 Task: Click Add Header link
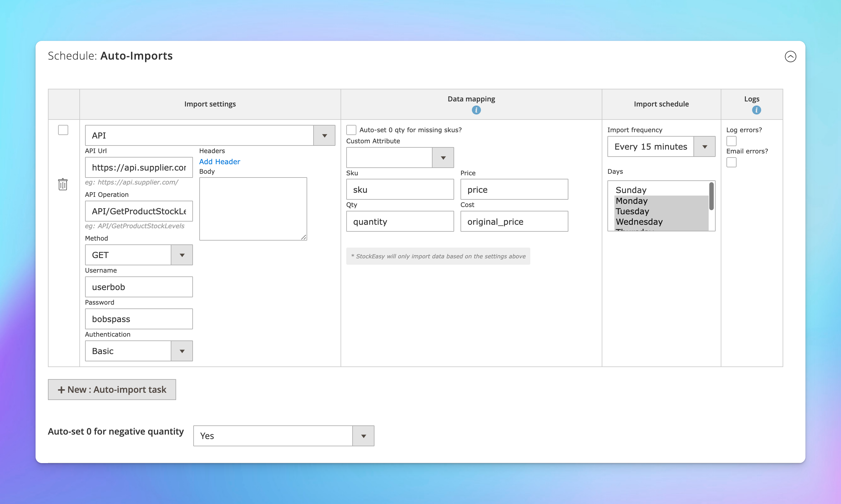[219, 161]
